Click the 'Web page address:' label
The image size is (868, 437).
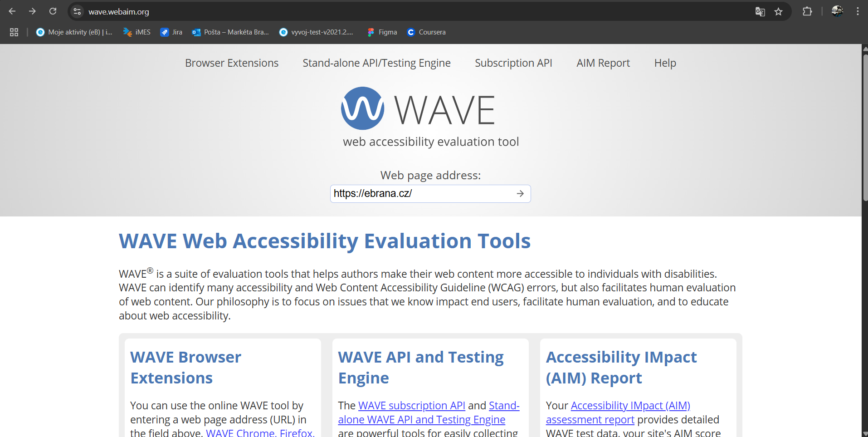click(x=430, y=175)
